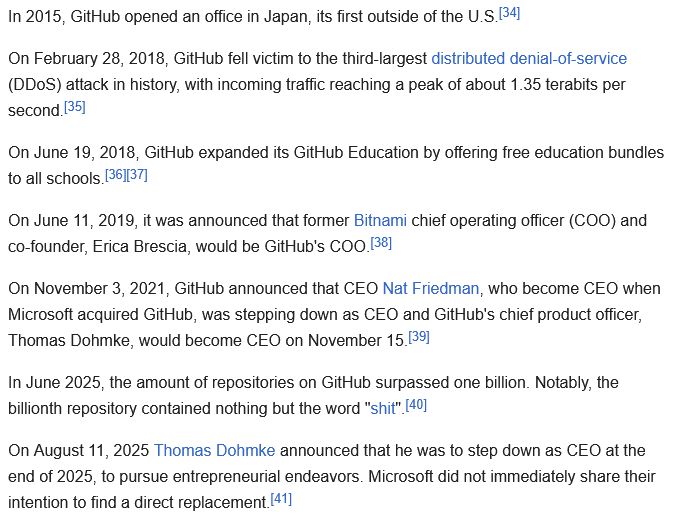Open citation [39] after November 15
This screenshot has height=524, width=673.
pos(419,337)
